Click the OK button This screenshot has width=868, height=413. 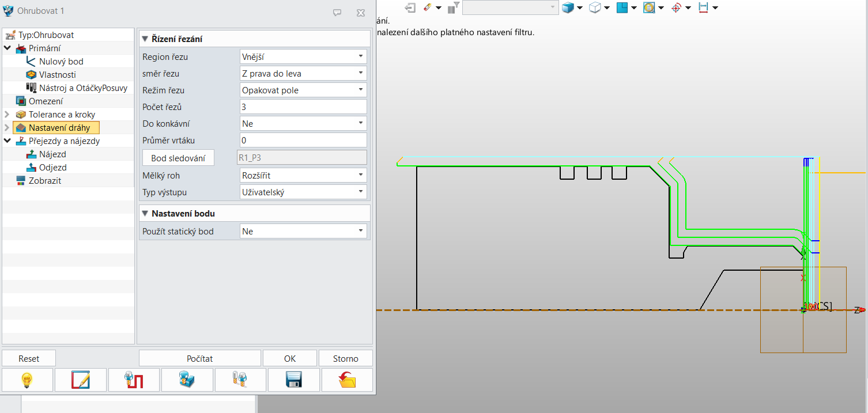(x=290, y=358)
